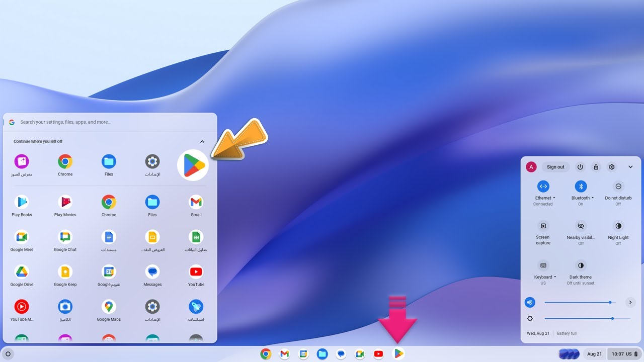Start a Screen capture
Image resolution: width=644 pixels, height=362 pixels.
(x=543, y=226)
